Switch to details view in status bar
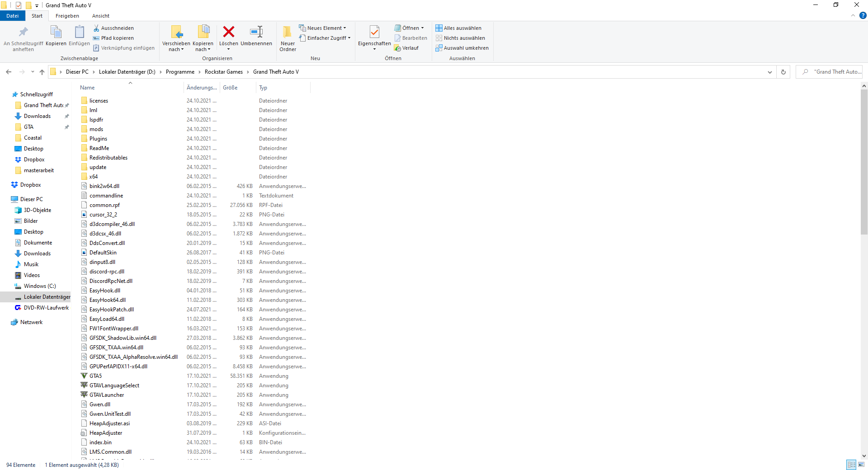Viewport: 868px width, 470px height. (851, 465)
